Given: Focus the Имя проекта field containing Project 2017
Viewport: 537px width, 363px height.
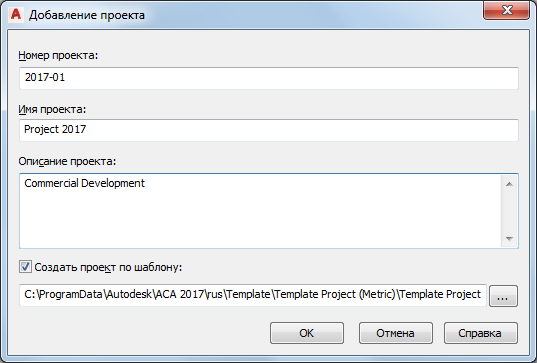Looking at the screenshot, I should click(x=269, y=130).
